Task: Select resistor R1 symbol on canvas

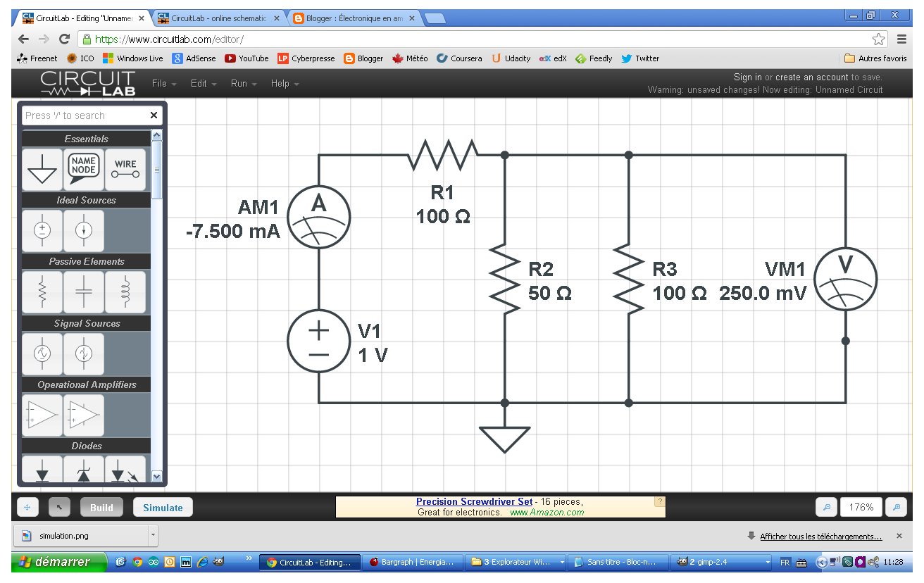Action: point(443,154)
